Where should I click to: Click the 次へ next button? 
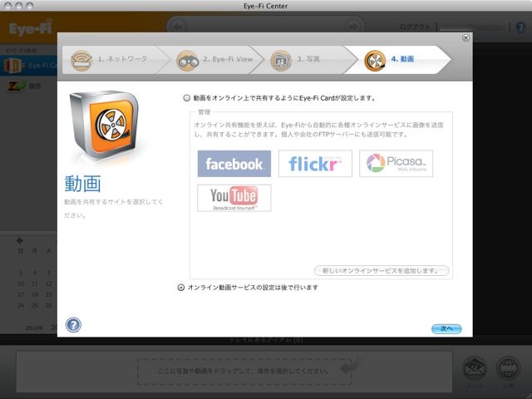point(446,328)
